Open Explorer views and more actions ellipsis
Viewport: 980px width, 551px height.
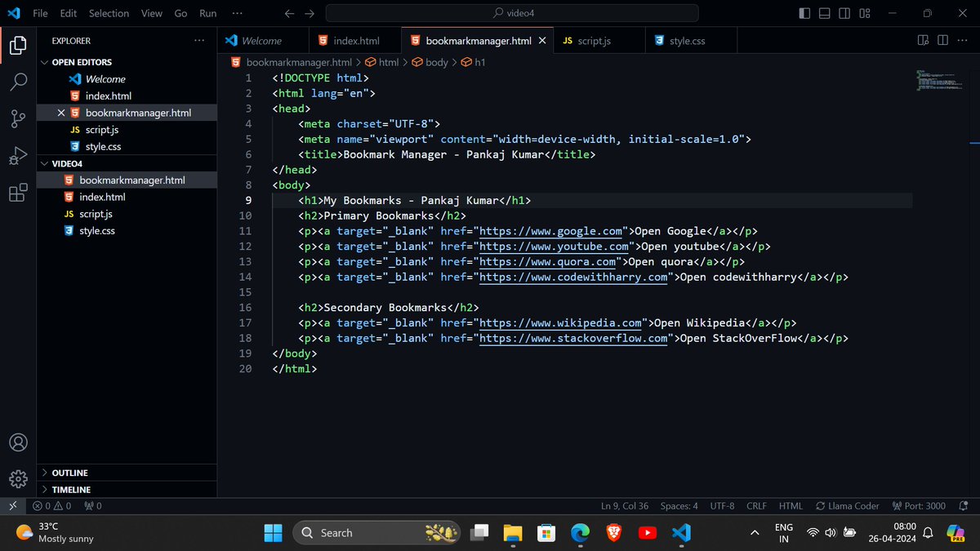pyautogui.click(x=200, y=40)
